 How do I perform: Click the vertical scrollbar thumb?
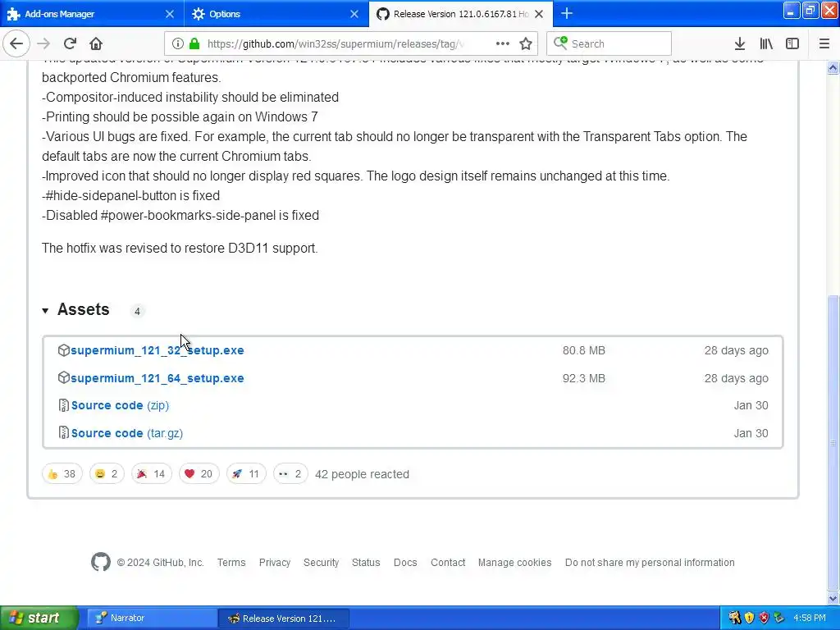coord(833,442)
